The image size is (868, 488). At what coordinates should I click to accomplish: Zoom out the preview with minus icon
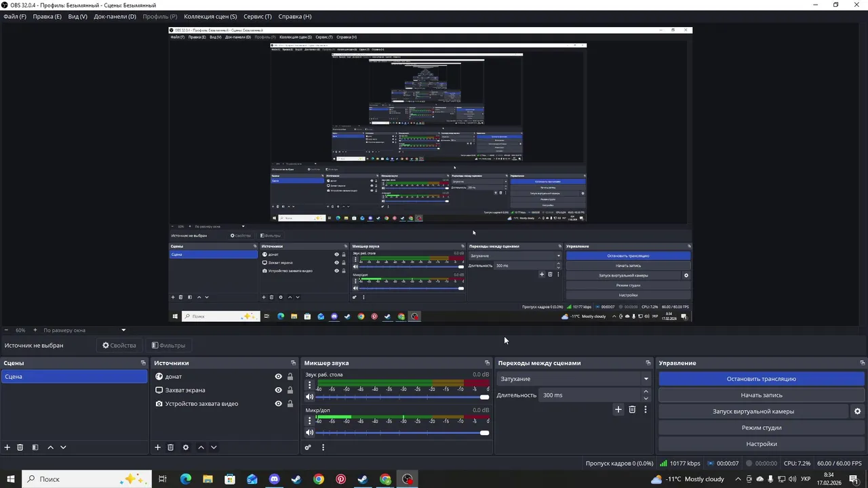[7, 330]
